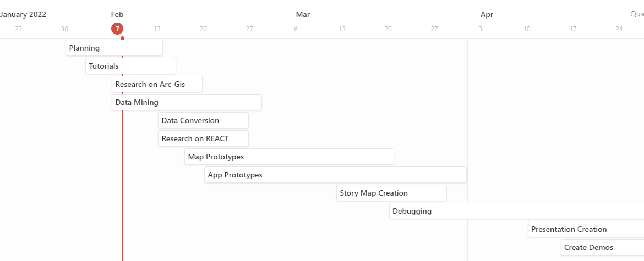
Task: Open the Research on REACT task
Action: [x=203, y=138]
